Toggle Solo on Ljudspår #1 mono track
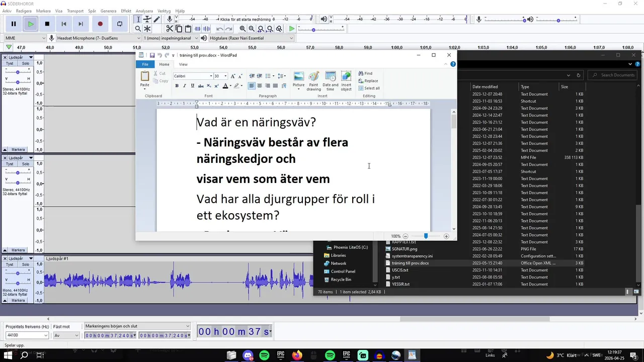This screenshot has width=644, height=362. point(25,264)
